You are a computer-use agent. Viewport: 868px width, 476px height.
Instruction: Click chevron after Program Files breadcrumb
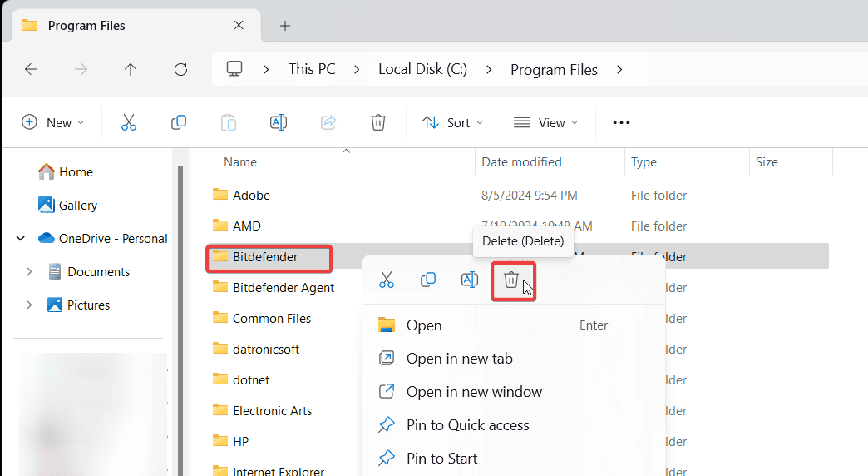coord(619,69)
